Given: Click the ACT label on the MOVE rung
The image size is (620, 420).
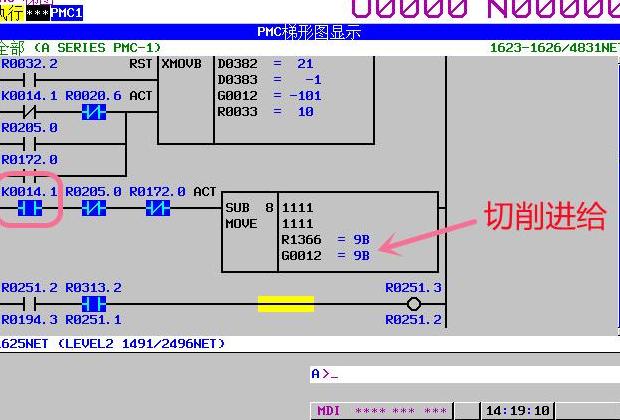Looking at the screenshot, I should pos(205,192).
